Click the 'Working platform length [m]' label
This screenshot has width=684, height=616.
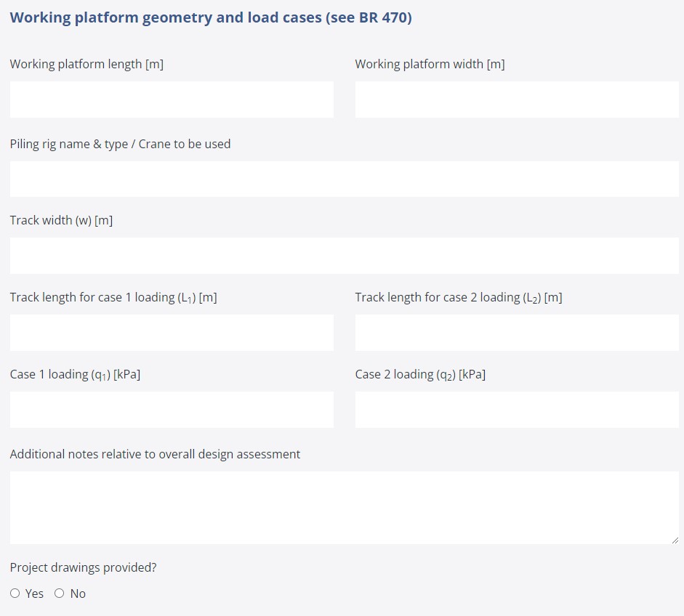point(86,64)
